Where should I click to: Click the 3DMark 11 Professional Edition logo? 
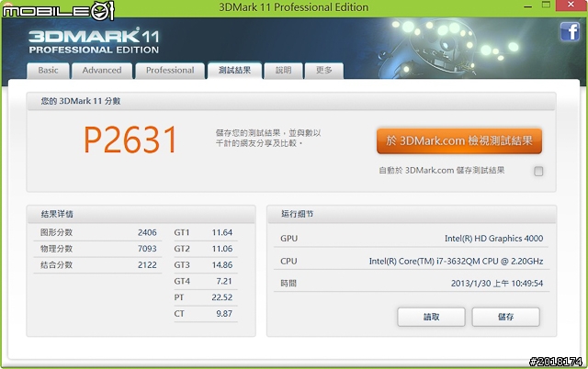point(94,40)
